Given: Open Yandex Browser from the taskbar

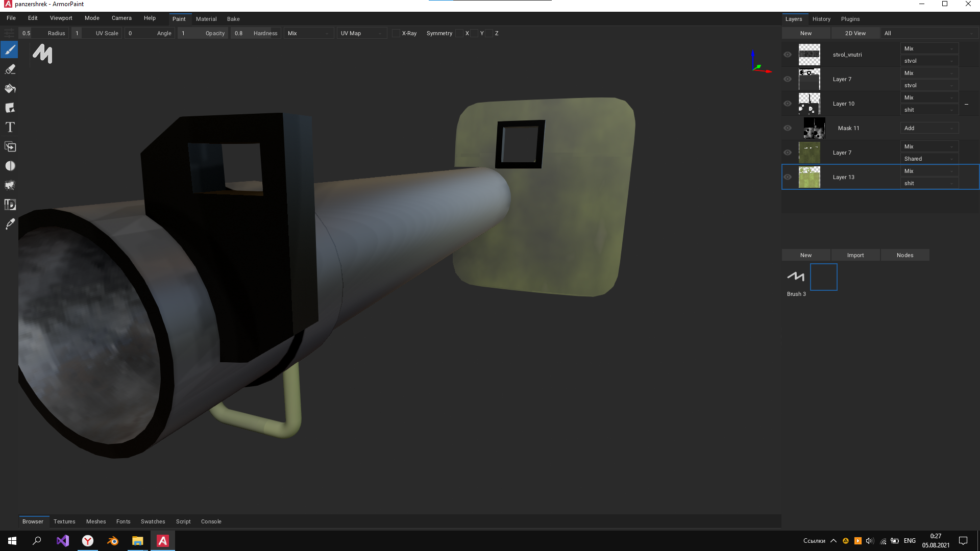Looking at the screenshot, I should (x=88, y=541).
